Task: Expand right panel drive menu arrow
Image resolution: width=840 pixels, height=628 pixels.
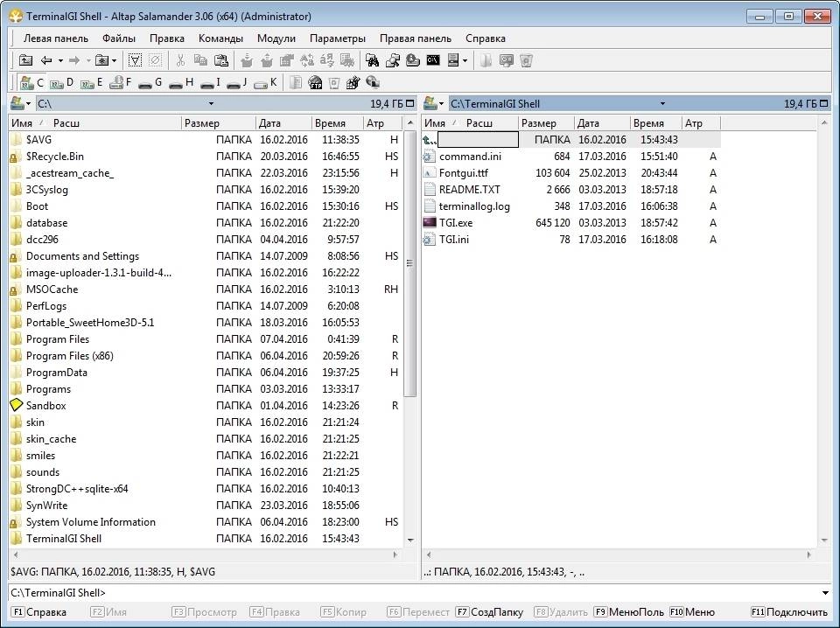Action: [441, 104]
